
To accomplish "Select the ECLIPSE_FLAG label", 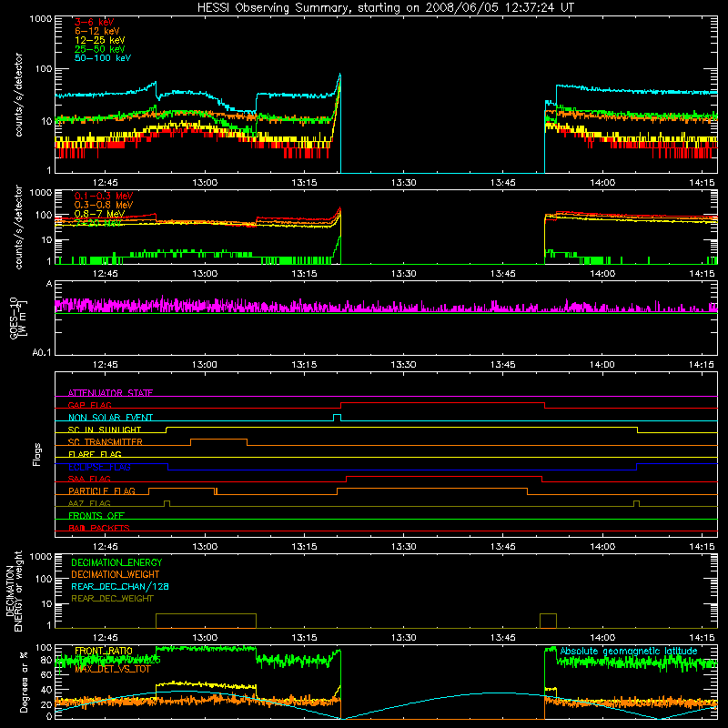I will click(99, 467).
